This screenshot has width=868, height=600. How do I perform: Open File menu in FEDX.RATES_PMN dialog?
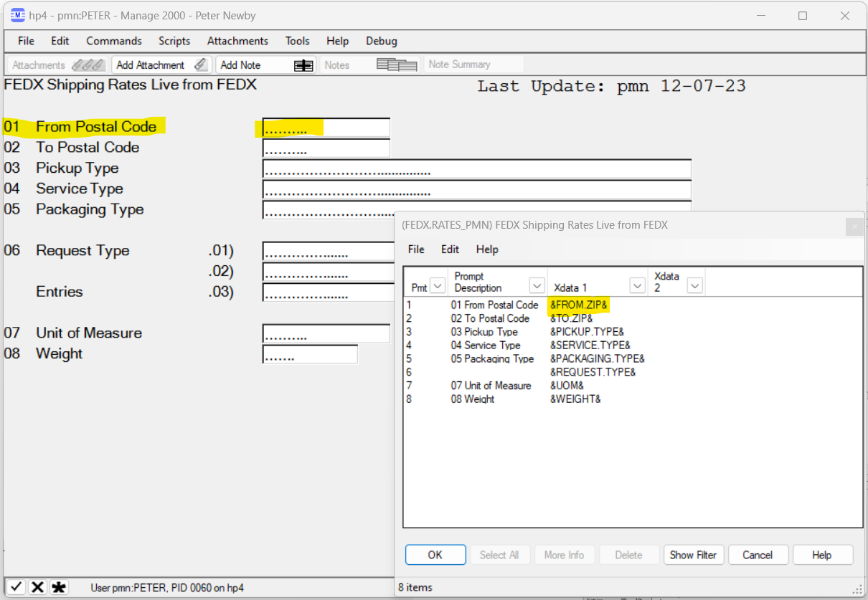pos(416,249)
